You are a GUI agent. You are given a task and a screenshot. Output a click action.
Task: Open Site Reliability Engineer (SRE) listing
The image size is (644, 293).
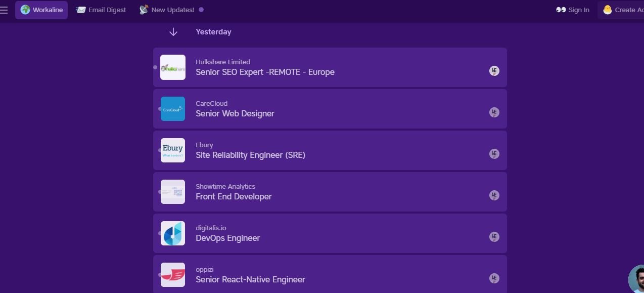[250, 155]
